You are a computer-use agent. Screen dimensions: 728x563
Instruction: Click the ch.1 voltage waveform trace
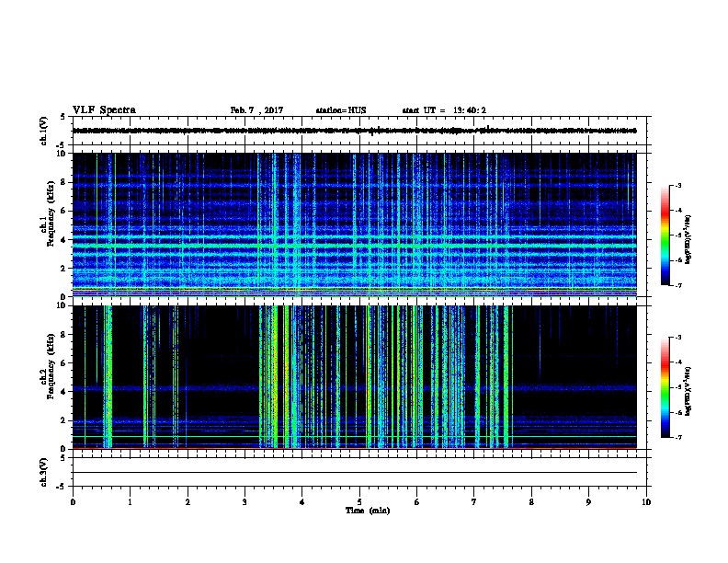(354, 131)
